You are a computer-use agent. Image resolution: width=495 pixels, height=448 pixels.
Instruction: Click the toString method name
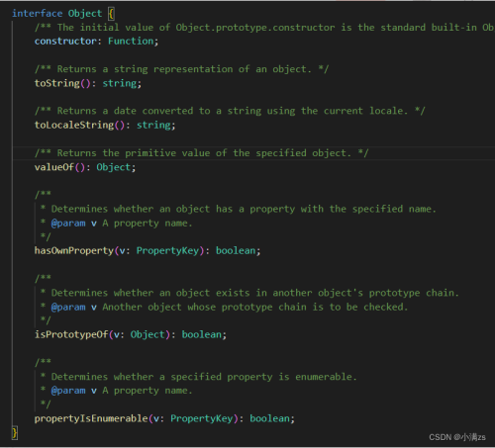(x=57, y=83)
